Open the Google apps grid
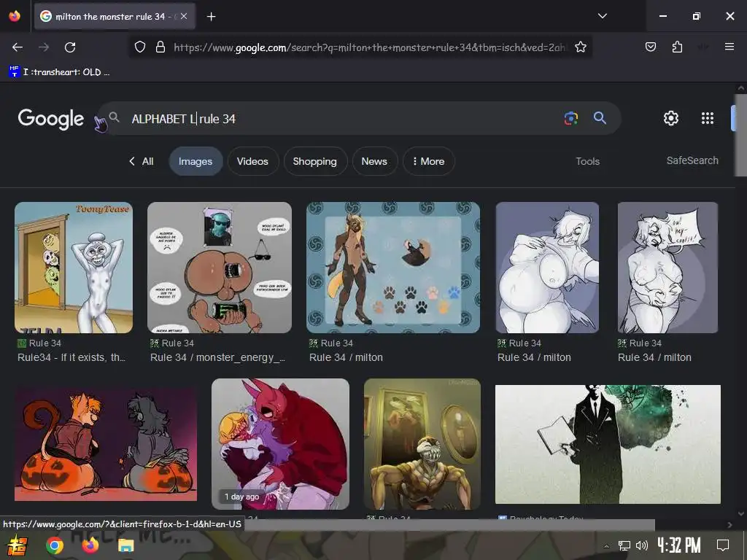This screenshot has height=560, width=747. 708,118
